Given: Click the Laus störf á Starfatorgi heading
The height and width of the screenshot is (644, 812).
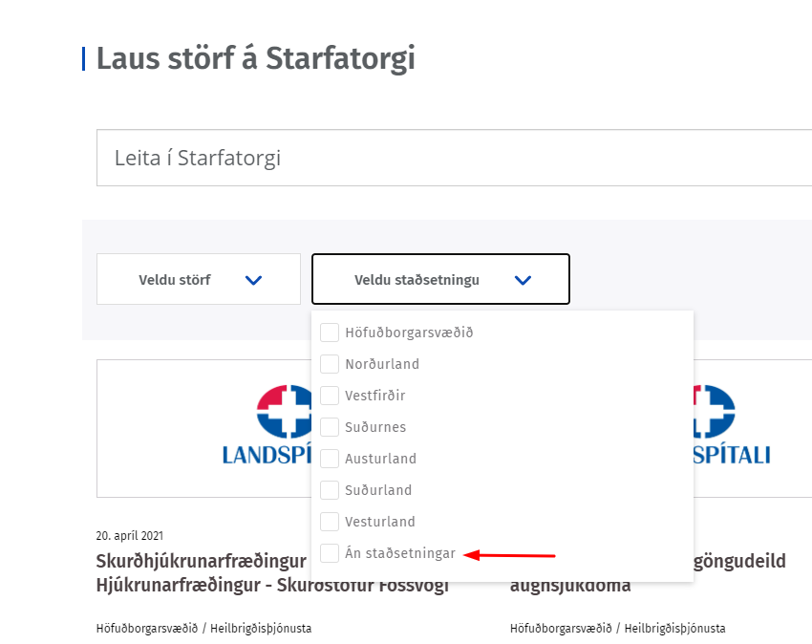Looking at the screenshot, I should click(x=256, y=58).
